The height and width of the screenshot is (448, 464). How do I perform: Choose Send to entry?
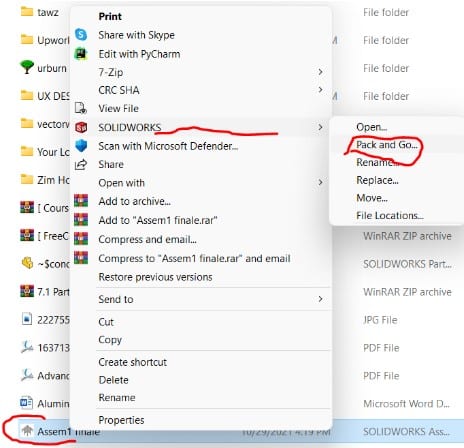point(116,299)
